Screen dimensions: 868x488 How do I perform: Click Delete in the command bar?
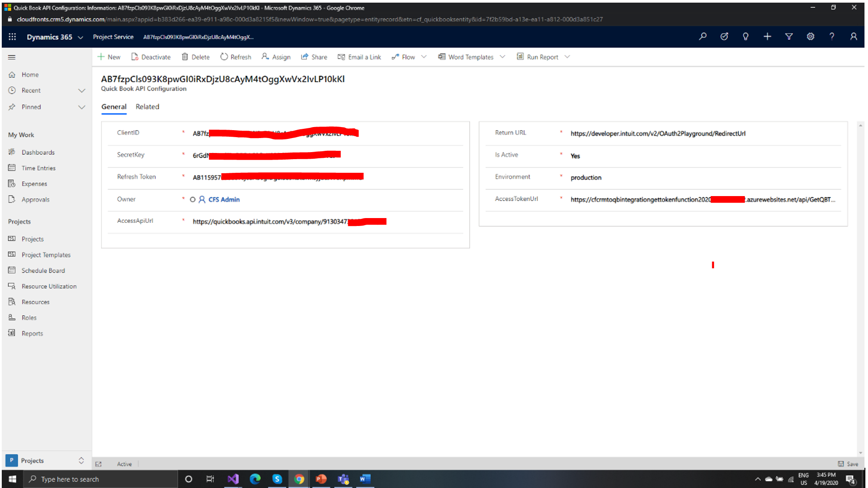196,57
